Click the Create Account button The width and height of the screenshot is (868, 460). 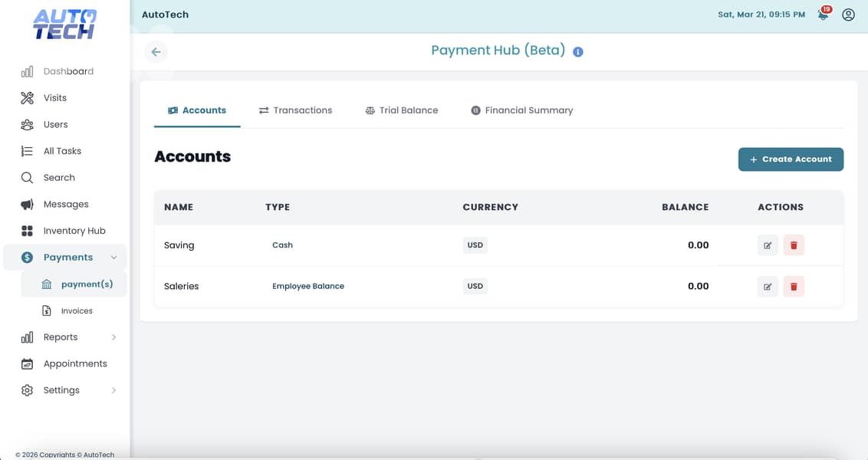[791, 159]
